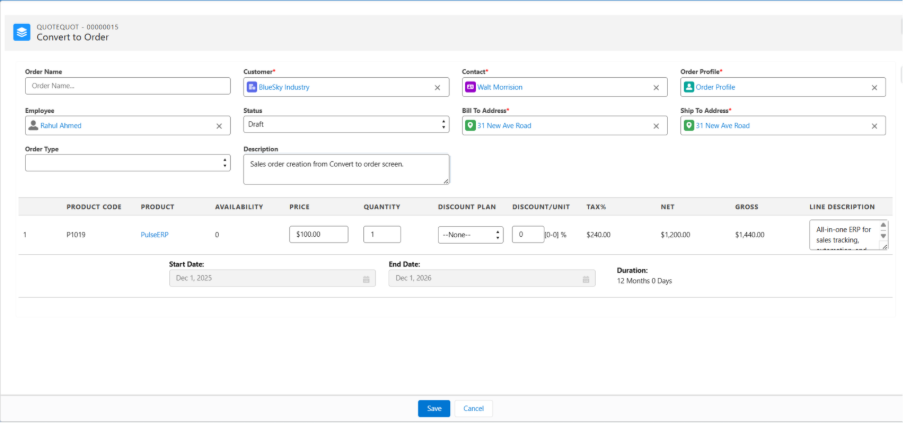Click the Convert to Order header icon

pyautogui.click(x=21, y=32)
